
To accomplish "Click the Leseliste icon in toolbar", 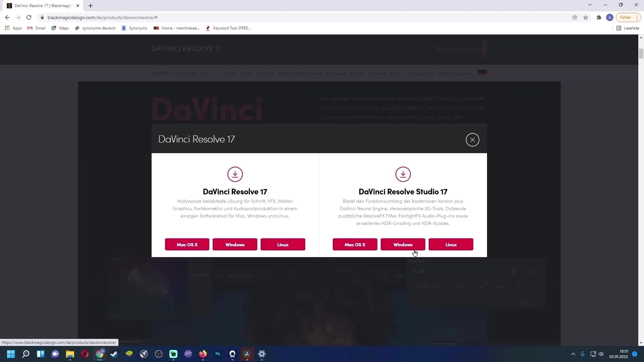I will [619, 28].
